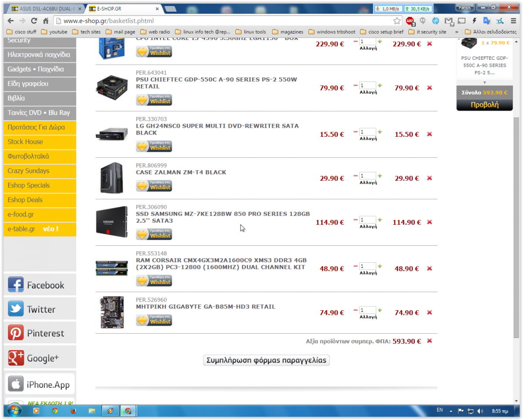
Task: Open the Adblock Plus extension icon
Action: click(x=410, y=20)
